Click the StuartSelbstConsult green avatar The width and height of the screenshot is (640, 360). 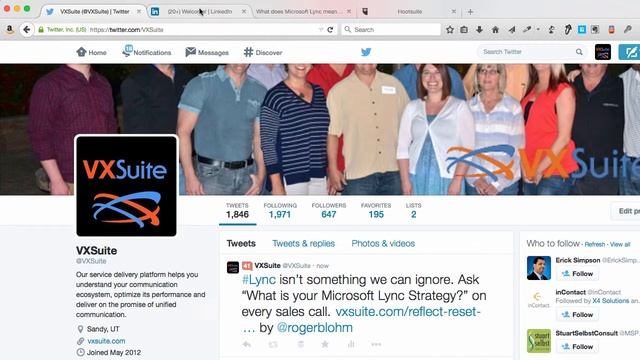point(539,341)
